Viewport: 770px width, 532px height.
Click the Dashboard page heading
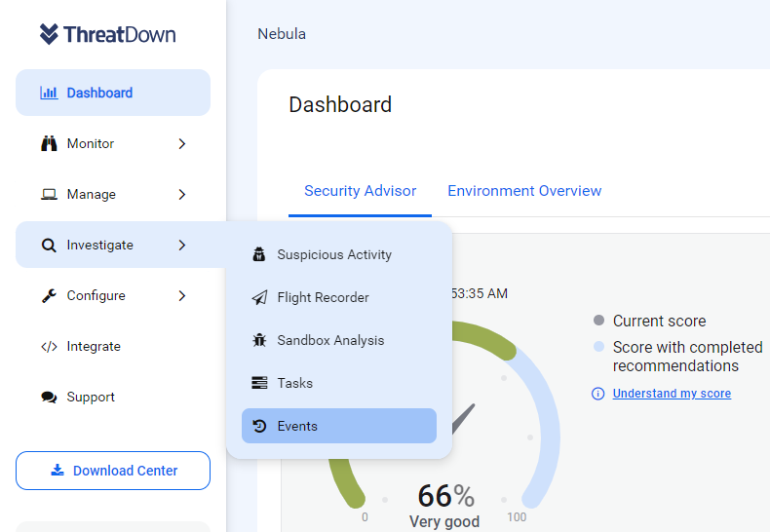click(340, 104)
